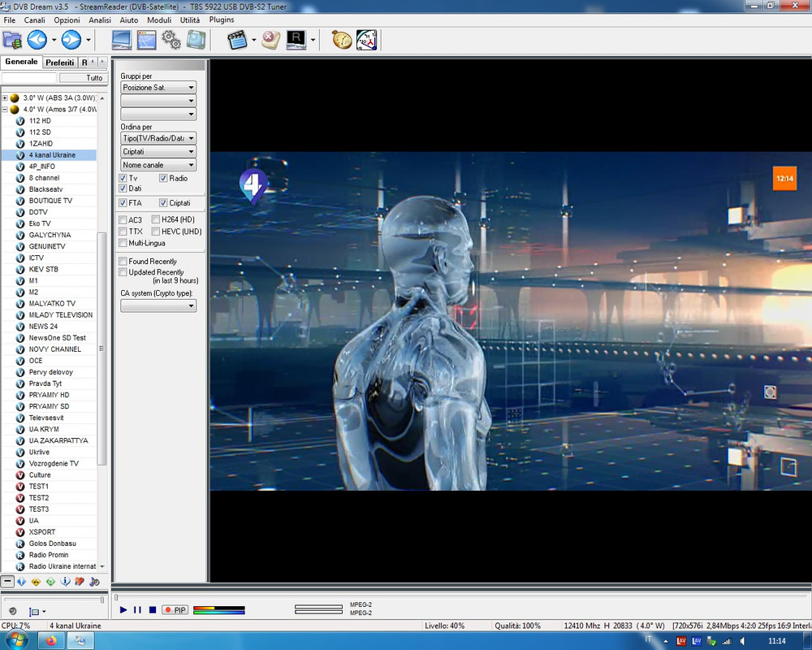Toggle the PIP button
Viewport: 812px width, 650px height.
point(175,610)
